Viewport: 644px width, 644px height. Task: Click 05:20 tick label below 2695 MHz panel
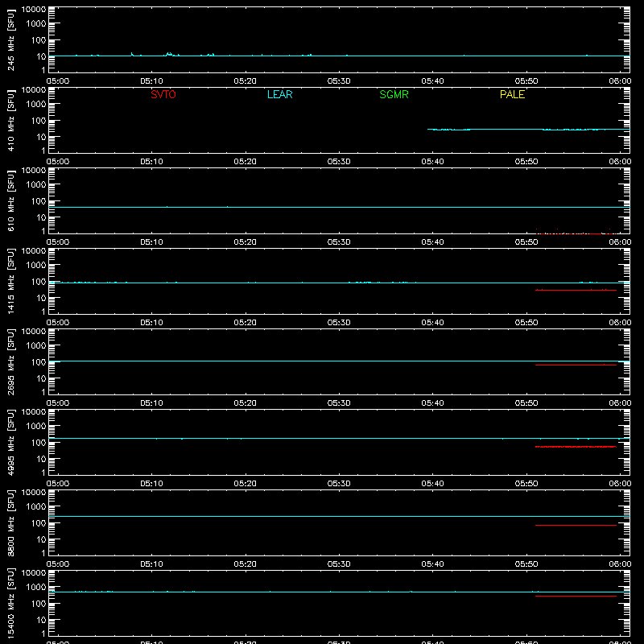[x=246, y=403]
